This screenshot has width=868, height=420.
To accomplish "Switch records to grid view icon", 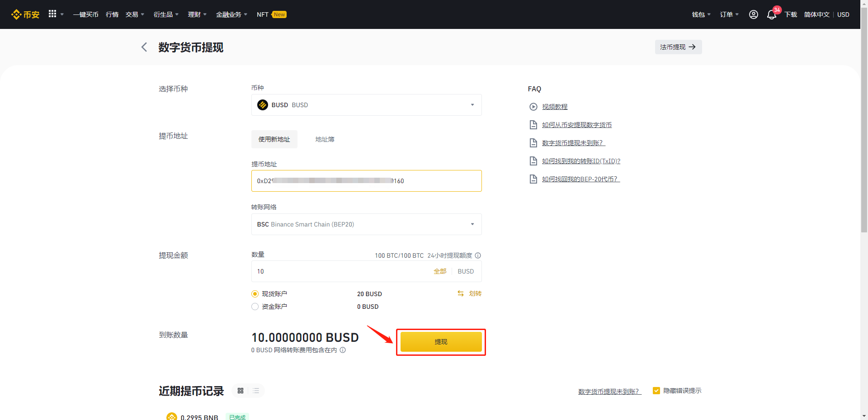I will [241, 391].
